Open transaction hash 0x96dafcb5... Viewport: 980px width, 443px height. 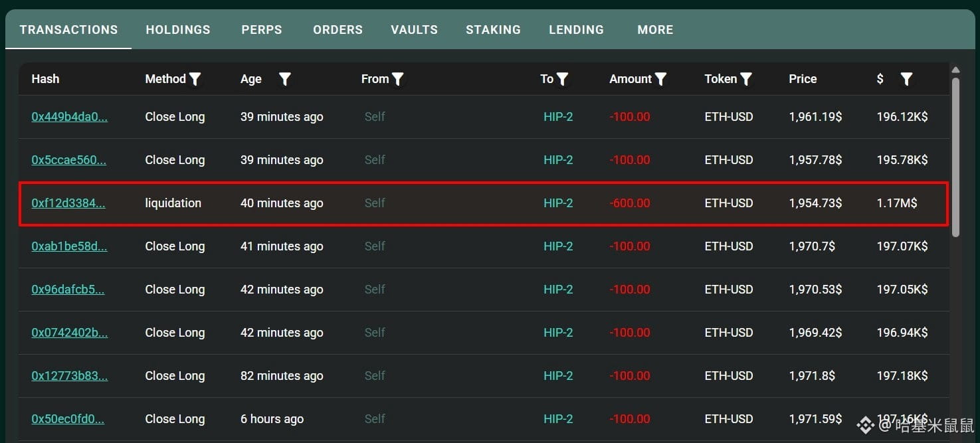pyautogui.click(x=68, y=290)
